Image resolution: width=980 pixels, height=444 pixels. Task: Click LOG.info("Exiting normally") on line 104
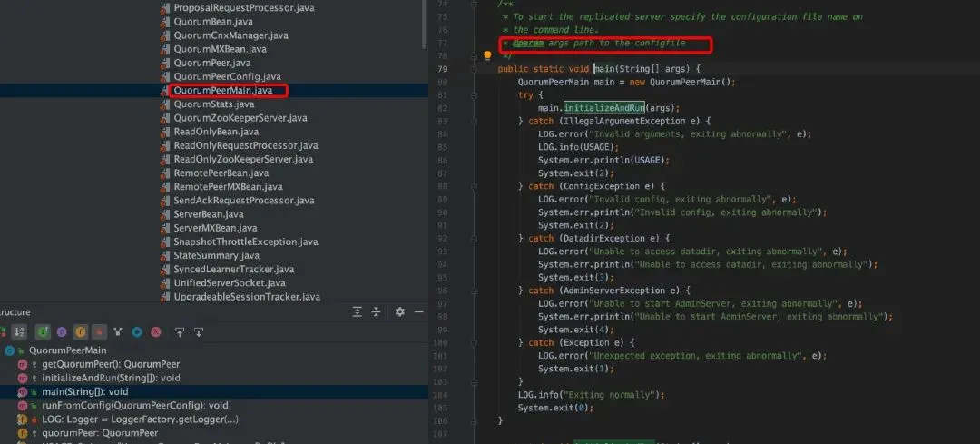(x=591, y=395)
